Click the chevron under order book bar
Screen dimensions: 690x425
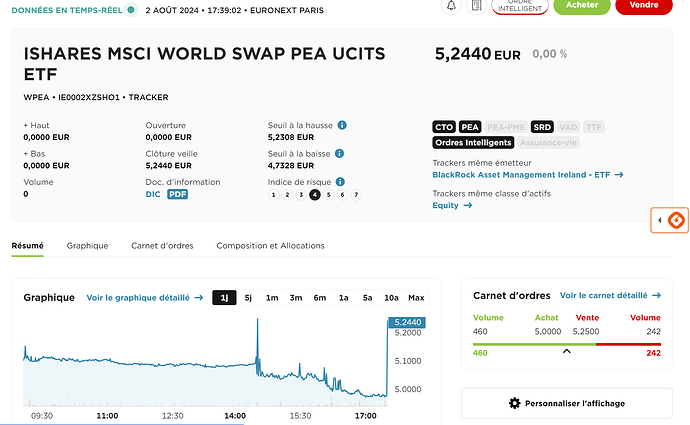pos(567,351)
